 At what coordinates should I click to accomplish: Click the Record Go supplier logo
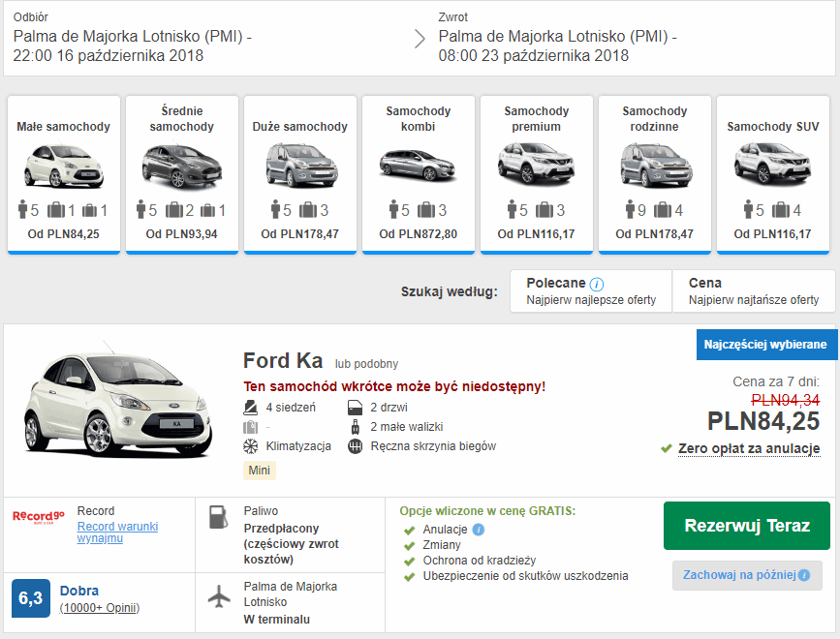[37, 517]
